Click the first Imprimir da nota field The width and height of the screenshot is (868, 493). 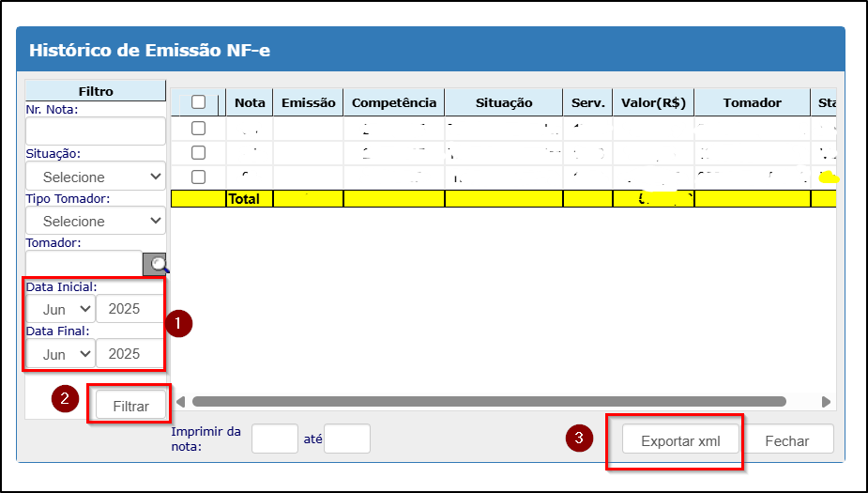[275, 439]
